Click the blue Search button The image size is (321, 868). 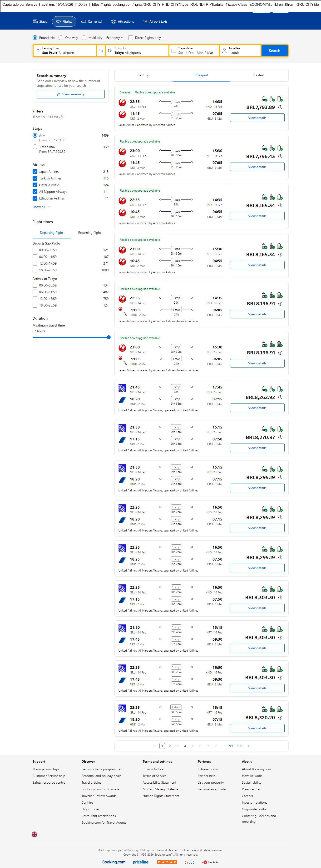click(274, 51)
